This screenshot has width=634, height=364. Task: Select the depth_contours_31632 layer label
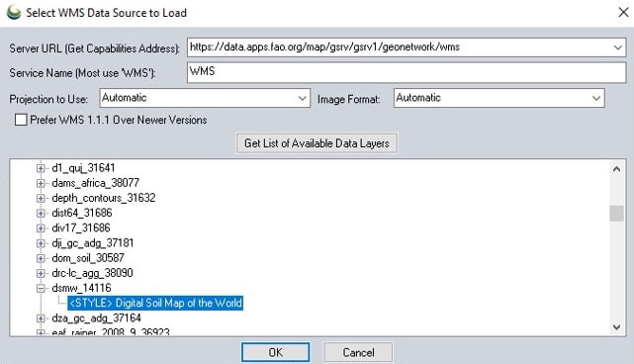click(x=104, y=198)
